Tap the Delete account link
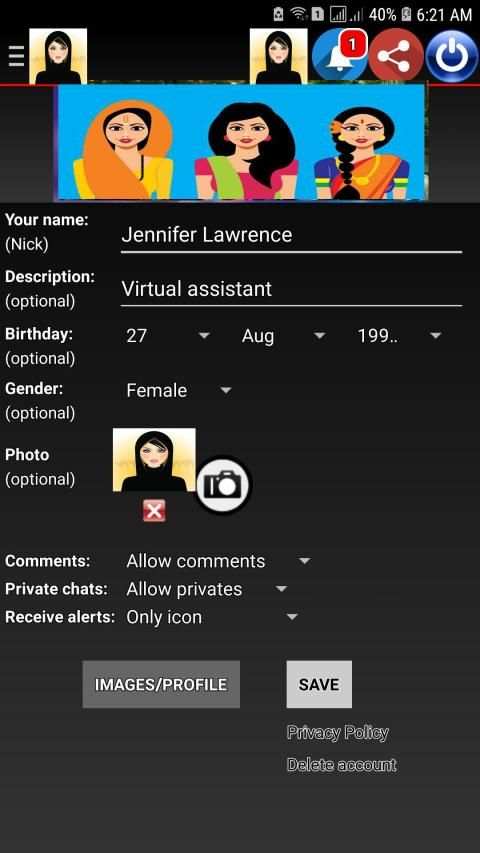The image size is (480, 853). click(341, 765)
